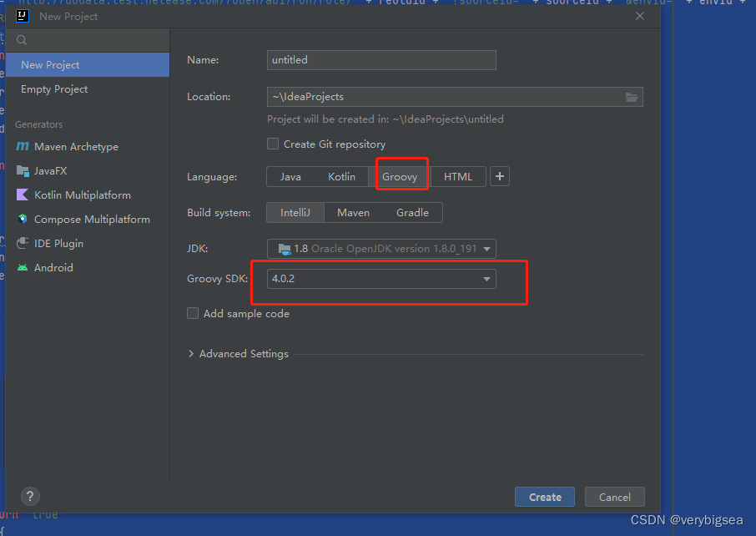Viewport: 756px width, 536px height.
Task: Click the search magnifier icon in sidebar
Action: click(x=22, y=40)
